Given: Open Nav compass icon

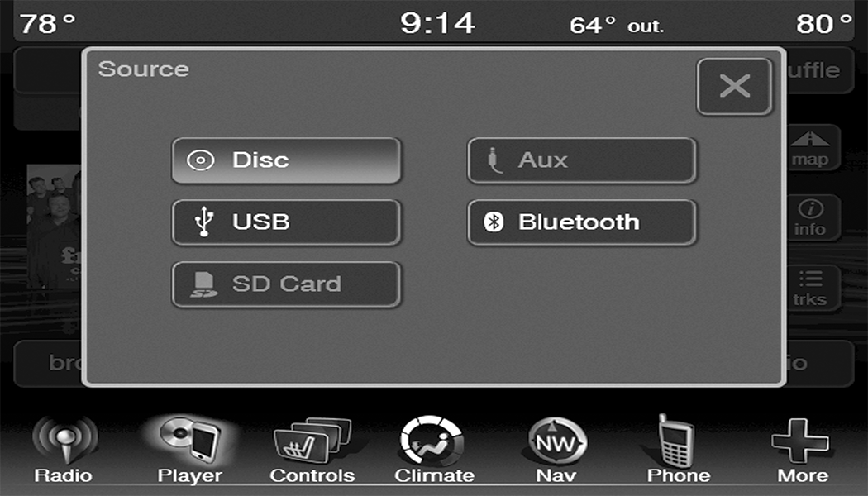Looking at the screenshot, I should (x=556, y=450).
